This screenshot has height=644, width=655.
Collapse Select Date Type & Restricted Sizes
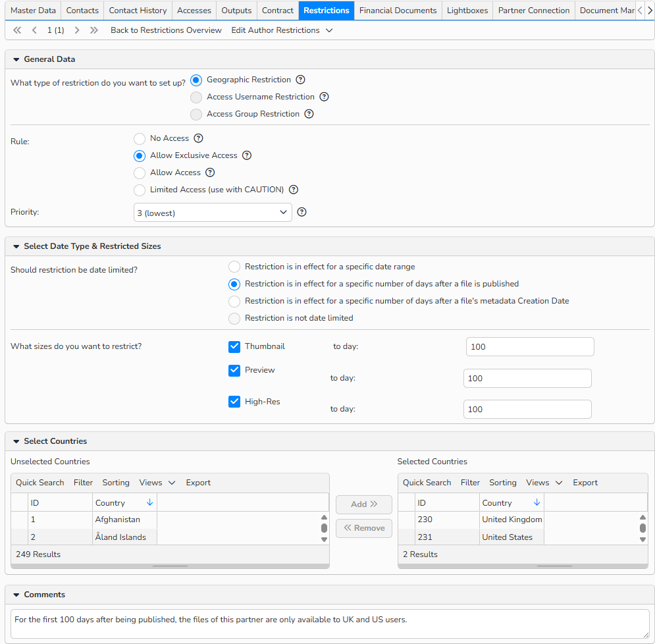point(16,246)
